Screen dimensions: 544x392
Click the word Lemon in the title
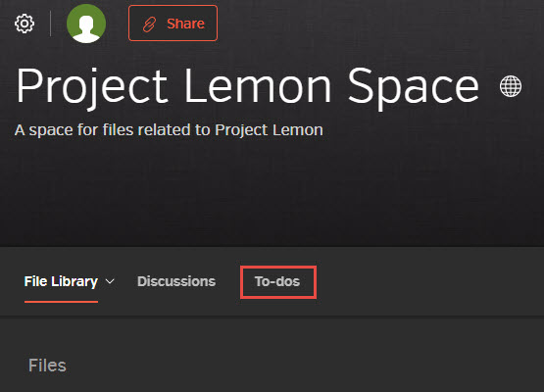(x=258, y=86)
